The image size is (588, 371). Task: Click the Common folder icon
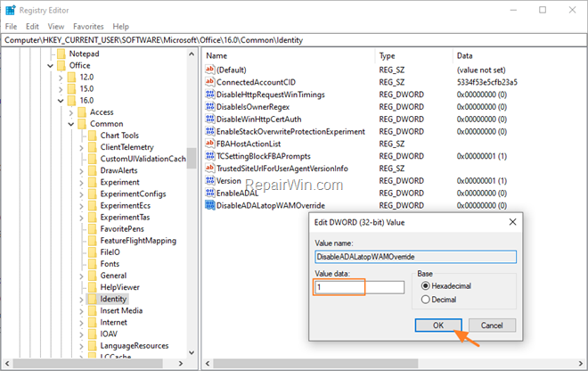[82, 124]
